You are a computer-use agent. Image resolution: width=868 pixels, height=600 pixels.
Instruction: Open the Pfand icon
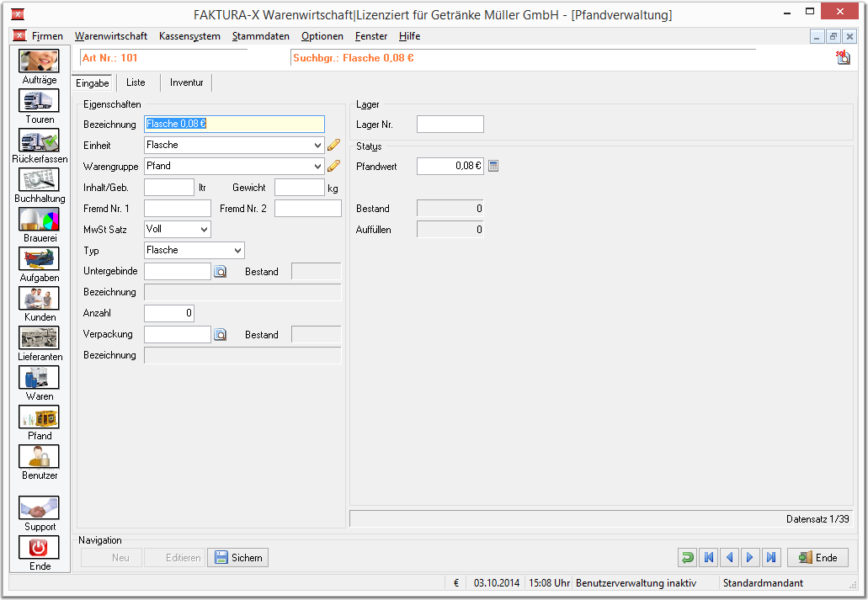[x=39, y=417]
